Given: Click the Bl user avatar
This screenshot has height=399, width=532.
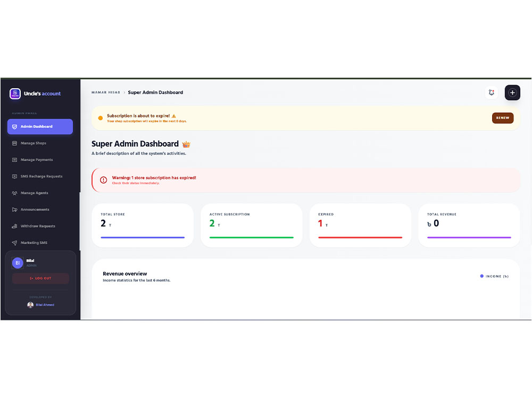Looking at the screenshot, I should point(18,263).
